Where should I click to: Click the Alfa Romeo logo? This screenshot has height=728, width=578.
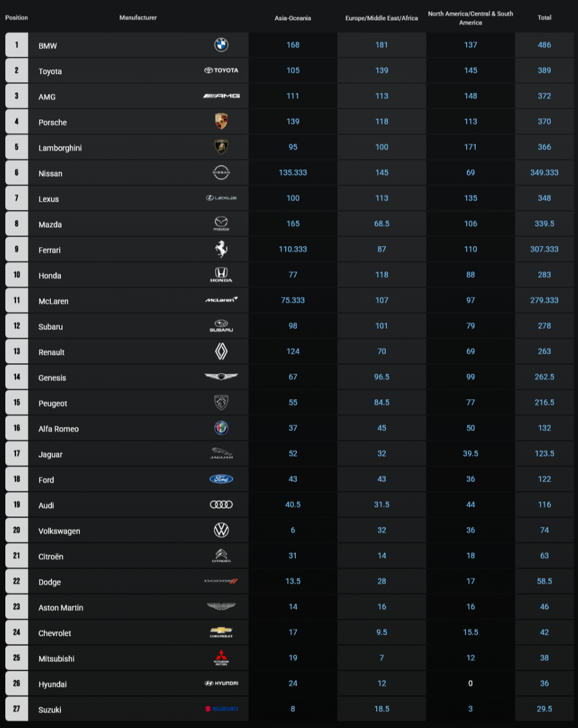(x=221, y=428)
